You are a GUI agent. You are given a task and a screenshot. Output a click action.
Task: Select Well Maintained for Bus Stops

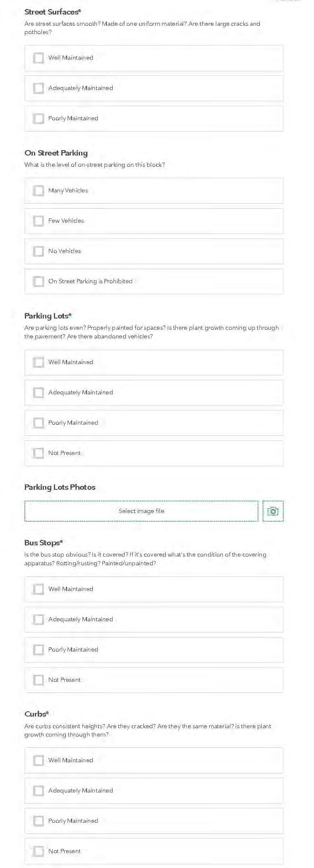coord(39,589)
